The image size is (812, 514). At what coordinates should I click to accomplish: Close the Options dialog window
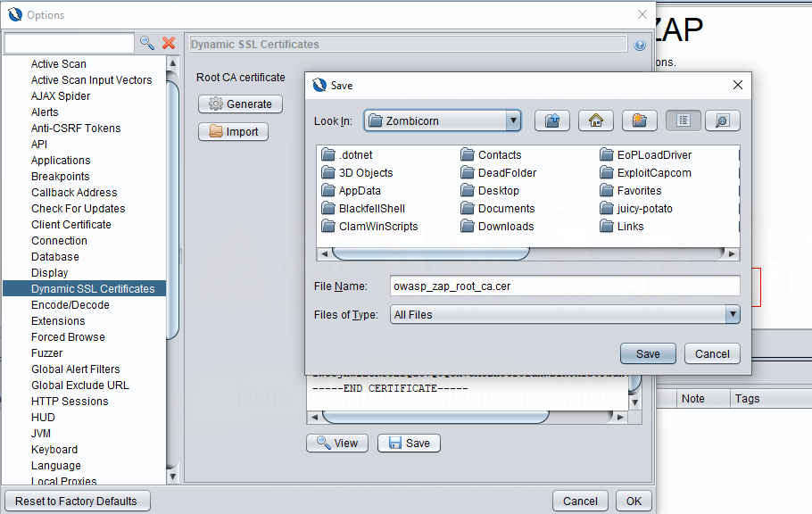coord(642,14)
